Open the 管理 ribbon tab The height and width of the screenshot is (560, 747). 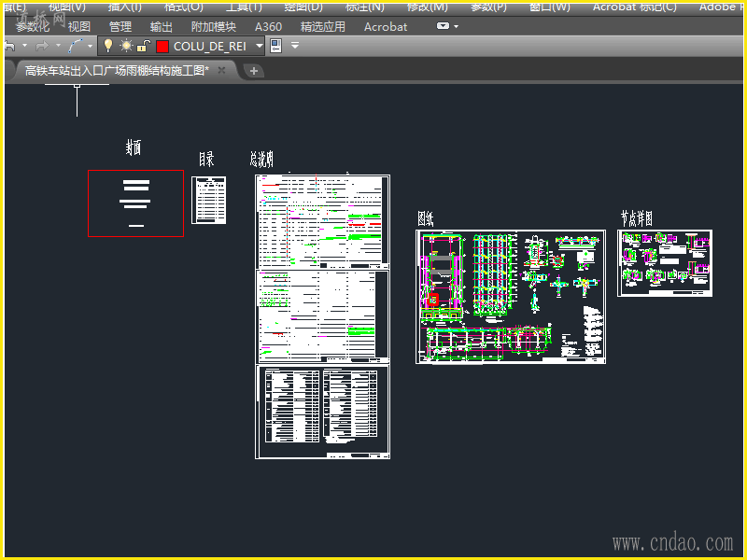[x=120, y=27]
